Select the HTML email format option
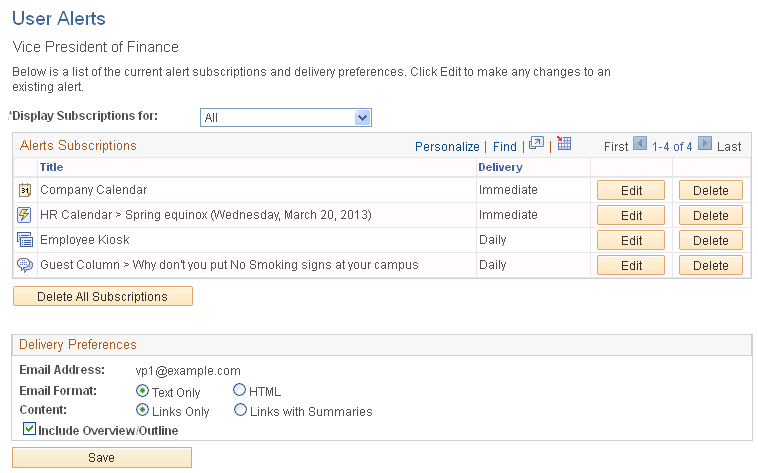 240,391
